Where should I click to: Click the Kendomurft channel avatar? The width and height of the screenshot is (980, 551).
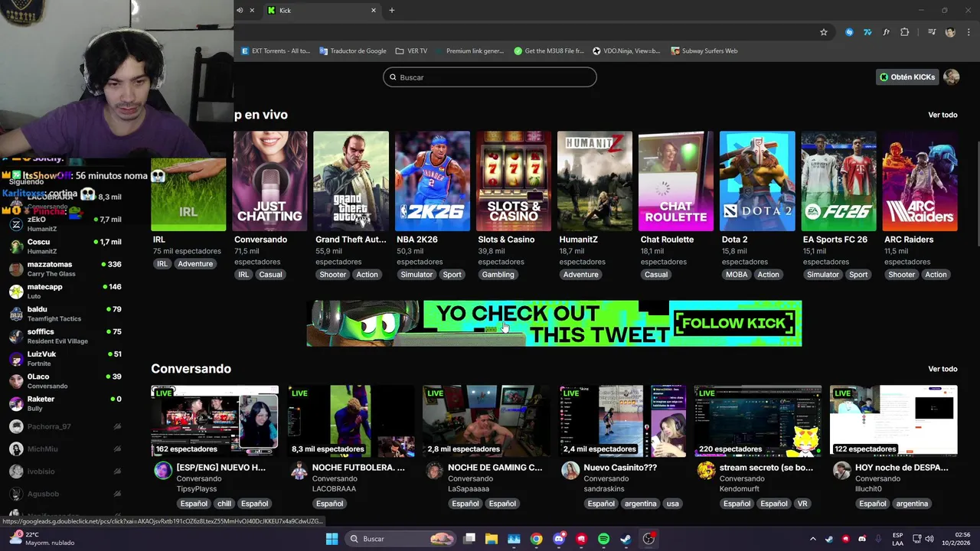point(706,471)
